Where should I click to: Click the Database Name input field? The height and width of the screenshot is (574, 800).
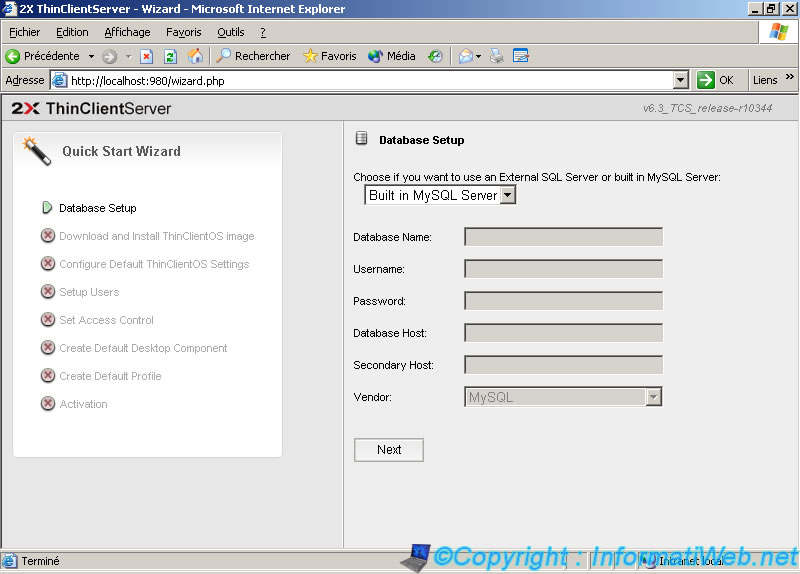coord(563,237)
